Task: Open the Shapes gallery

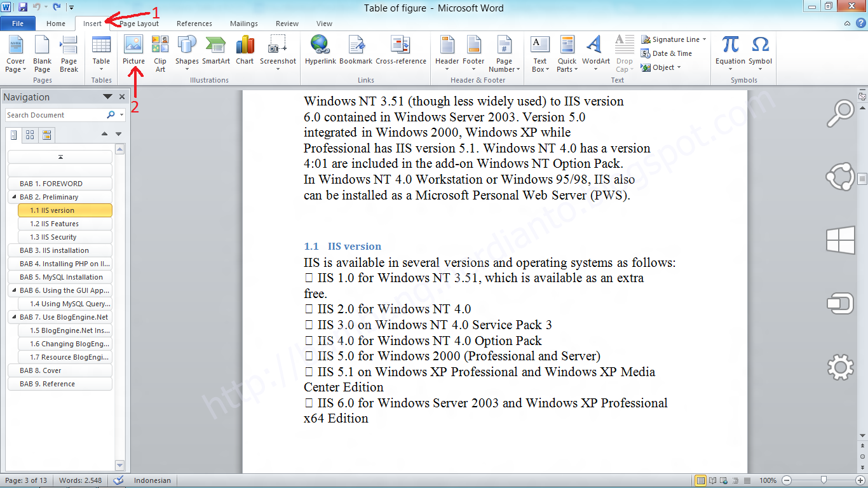Action: pos(187,55)
